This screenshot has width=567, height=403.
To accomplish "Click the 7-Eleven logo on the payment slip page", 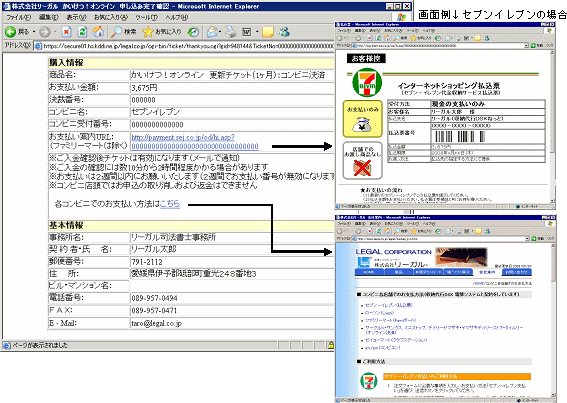I will [367, 83].
